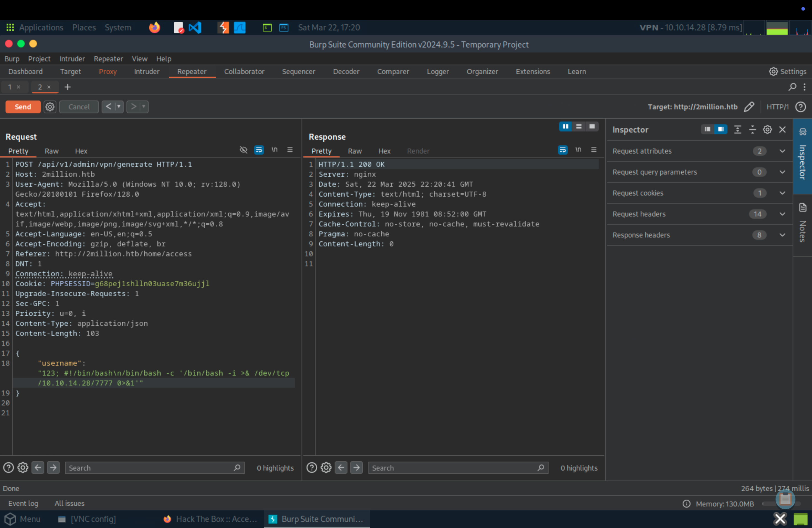The image size is (812, 528).
Task: Send the request
Action: 23,107
